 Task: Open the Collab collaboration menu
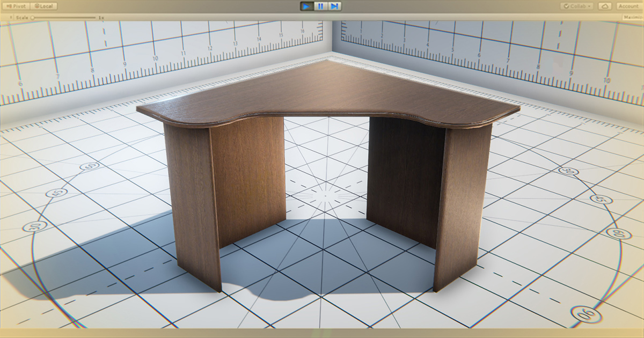point(579,6)
